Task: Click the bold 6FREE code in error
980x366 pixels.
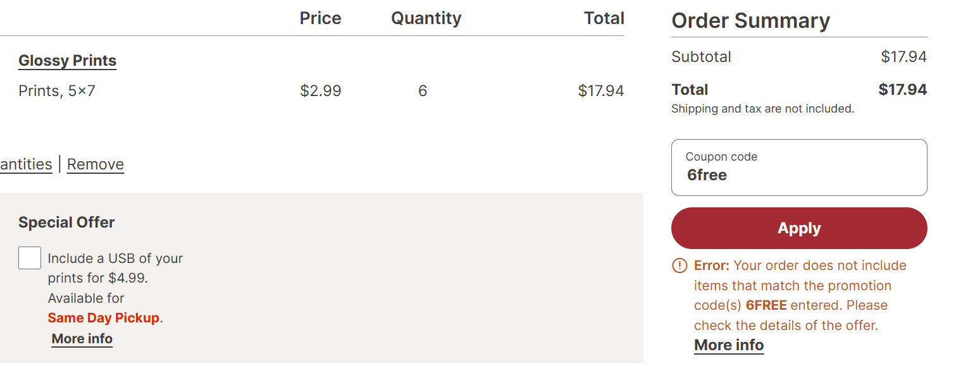Action: point(766,305)
